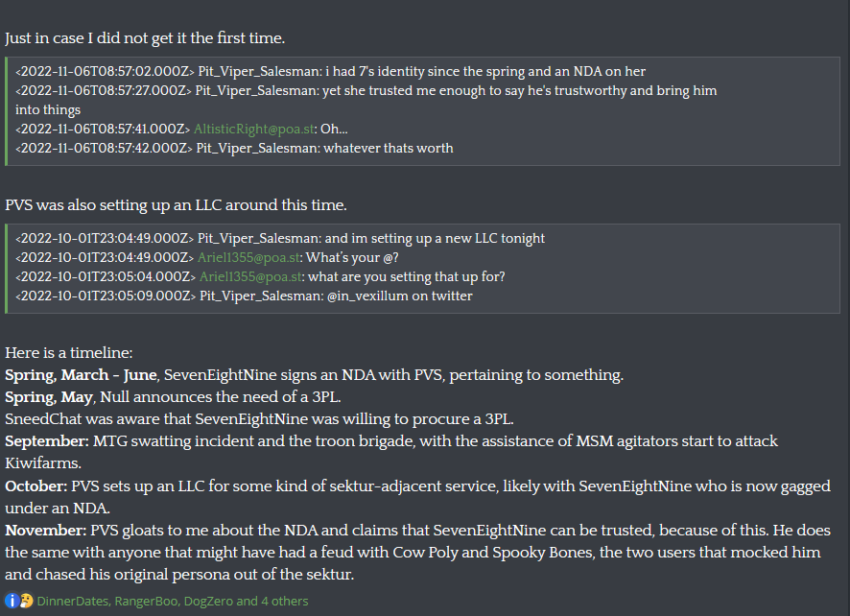
Task: Click the bold "September:" timeline label
Action: [47, 441]
